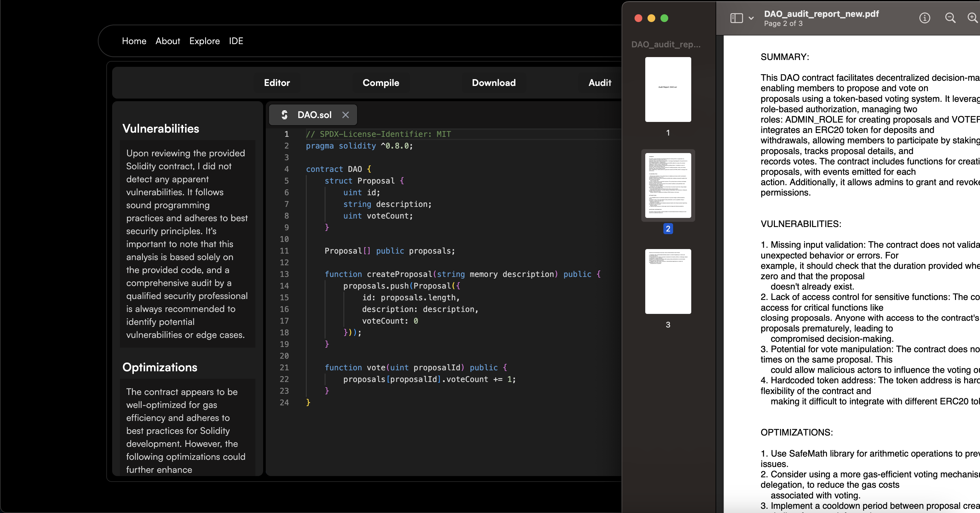This screenshot has height=513, width=980.
Task: Toggle the Preview sidebar view icon
Action: click(736, 18)
